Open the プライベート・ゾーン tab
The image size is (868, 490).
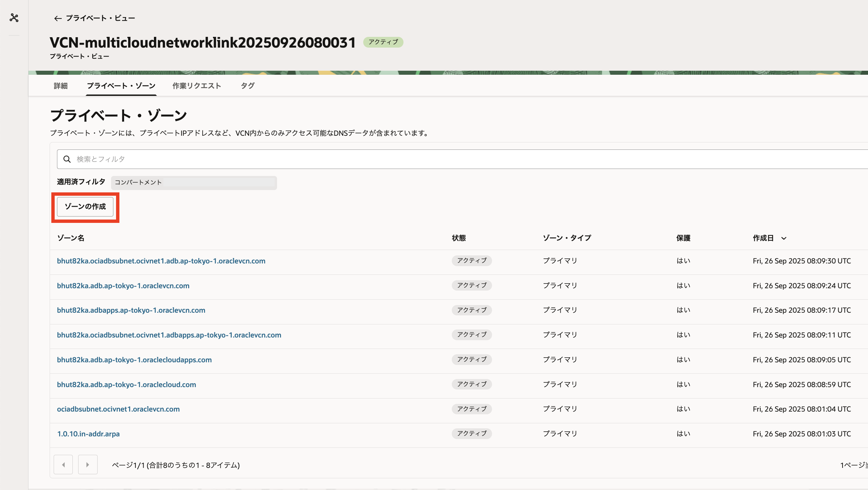pyautogui.click(x=121, y=85)
